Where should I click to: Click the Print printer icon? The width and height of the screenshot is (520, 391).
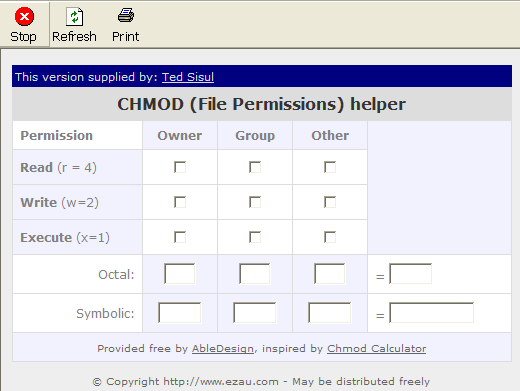[x=126, y=16]
